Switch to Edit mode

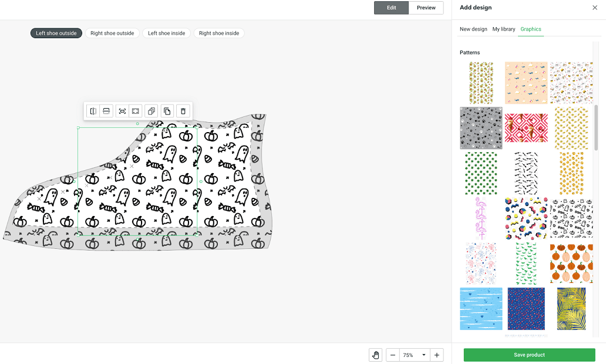point(391,8)
